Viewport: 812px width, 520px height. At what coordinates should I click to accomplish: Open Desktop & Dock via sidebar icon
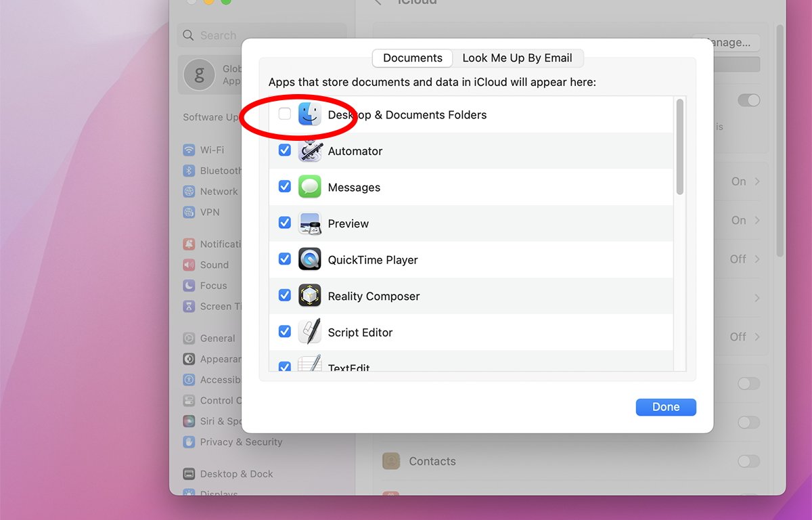[189, 474]
